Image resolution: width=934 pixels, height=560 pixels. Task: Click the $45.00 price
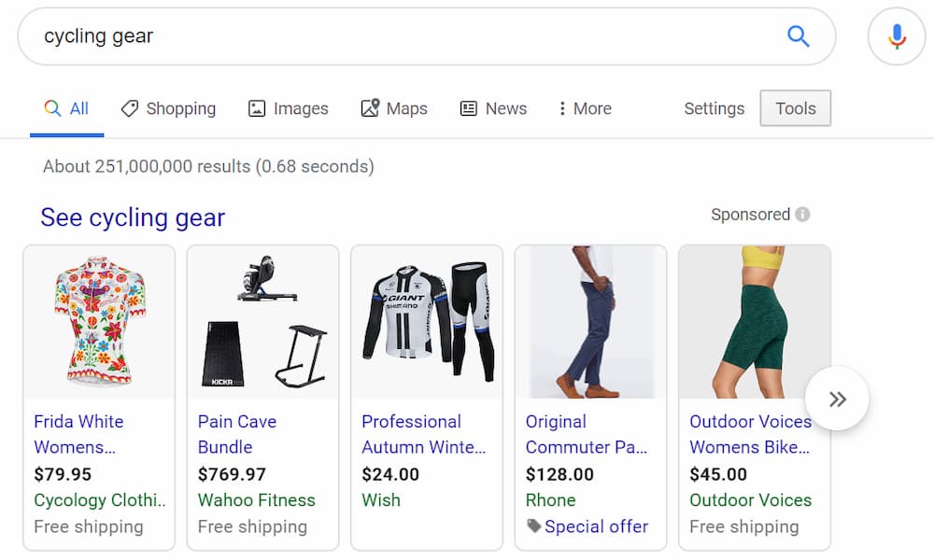[718, 474]
